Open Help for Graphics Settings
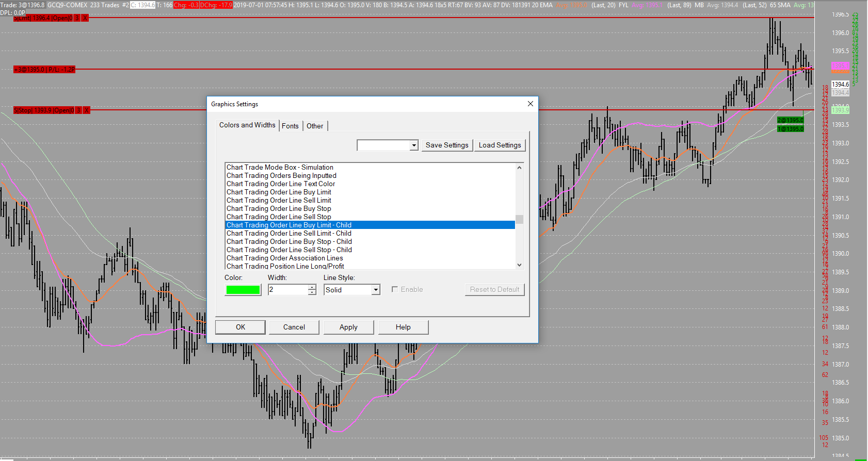 coord(403,327)
